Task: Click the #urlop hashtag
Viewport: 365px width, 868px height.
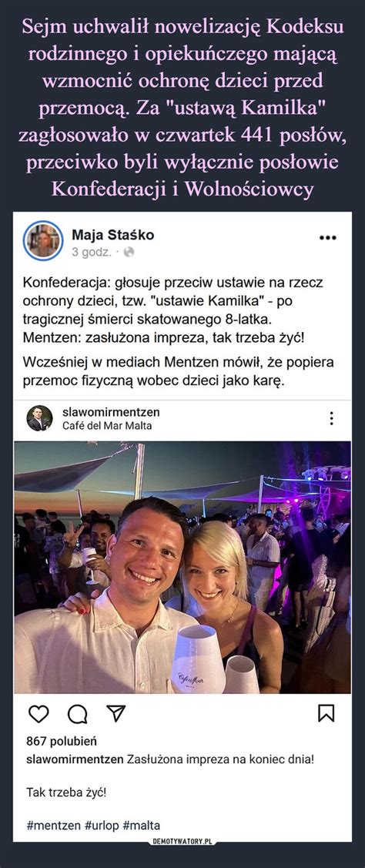Action: click(102, 826)
